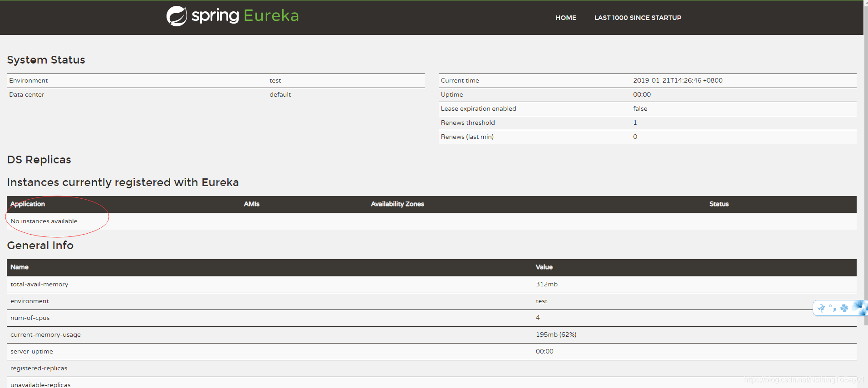868x388 pixels.
Task: Click the input method language mode icon
Action: [822, 308]
